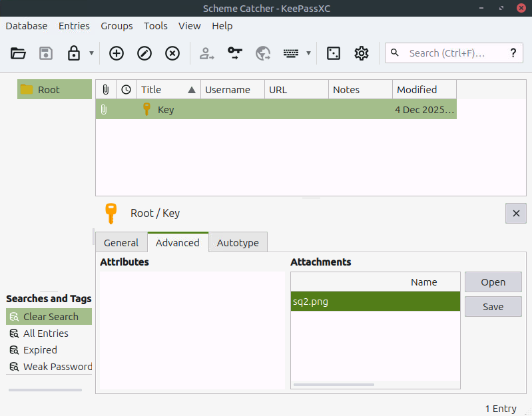
Task: Add a new entry with plus icon
Action: (x=117, y=53)
